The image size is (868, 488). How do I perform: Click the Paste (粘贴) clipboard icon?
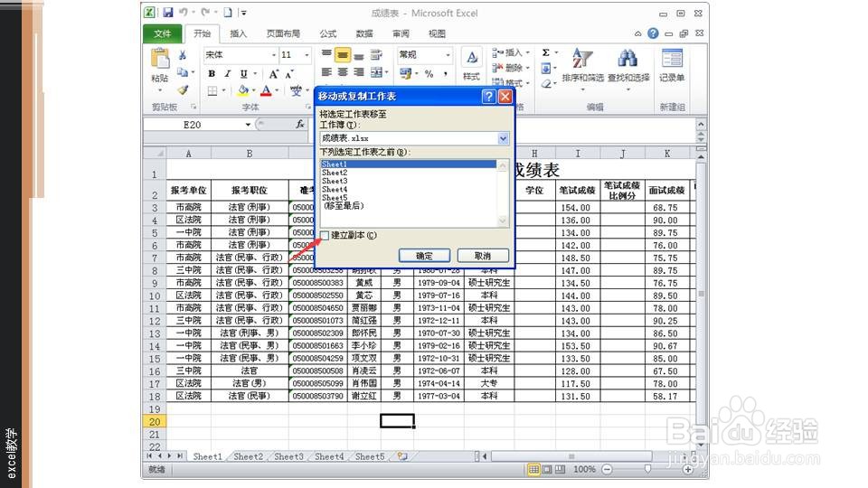[160, 60]
